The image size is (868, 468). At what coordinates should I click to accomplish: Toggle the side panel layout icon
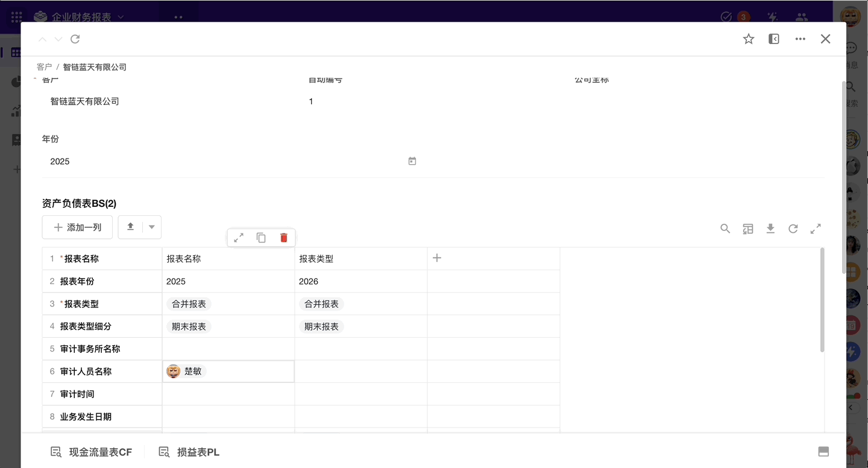(774, 39)
